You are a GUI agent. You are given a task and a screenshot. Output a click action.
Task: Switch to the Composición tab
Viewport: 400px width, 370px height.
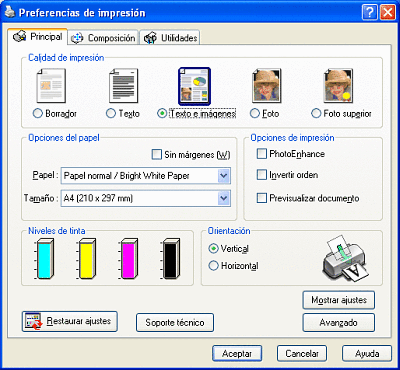pos(103,38)
